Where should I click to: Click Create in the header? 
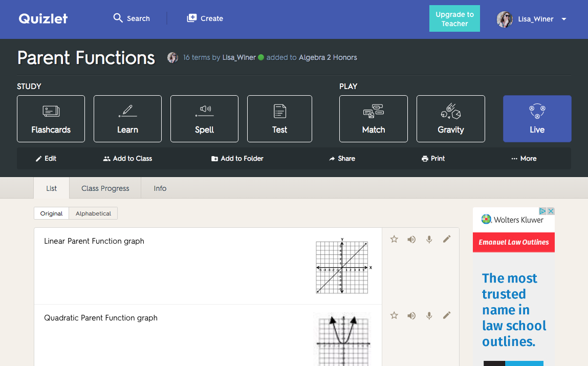[x=205, y=18]
